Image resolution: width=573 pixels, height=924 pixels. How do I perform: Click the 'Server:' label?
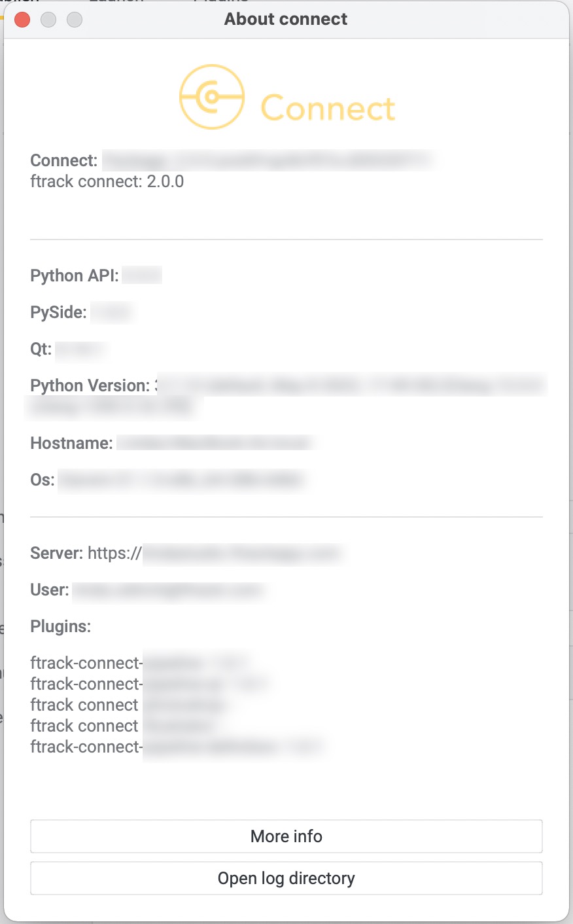tap(57, 553)
